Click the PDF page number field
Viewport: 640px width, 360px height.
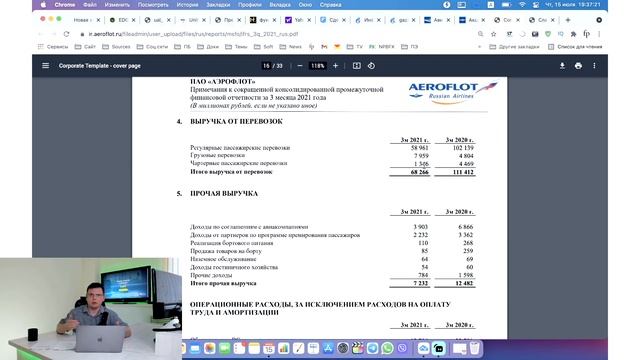266,66
